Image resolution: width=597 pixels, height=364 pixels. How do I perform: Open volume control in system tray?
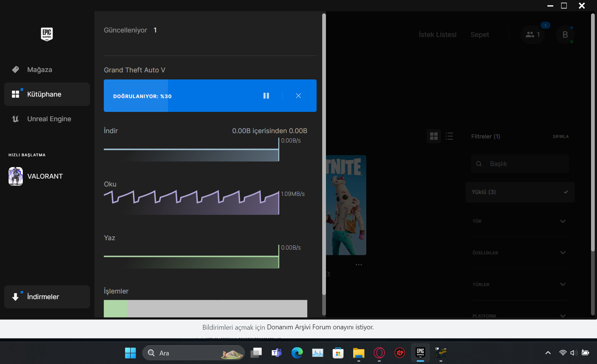point(574,353)
